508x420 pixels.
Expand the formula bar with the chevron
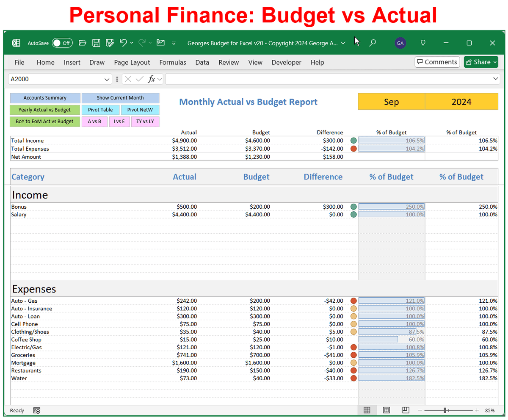point(496,79)
